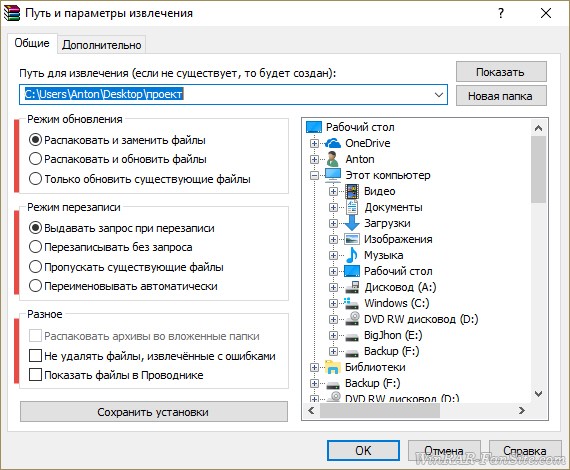The width and height of the screenshot is (570, 470).
Task: Click the Документы document icon
Action: pos(352,207)
